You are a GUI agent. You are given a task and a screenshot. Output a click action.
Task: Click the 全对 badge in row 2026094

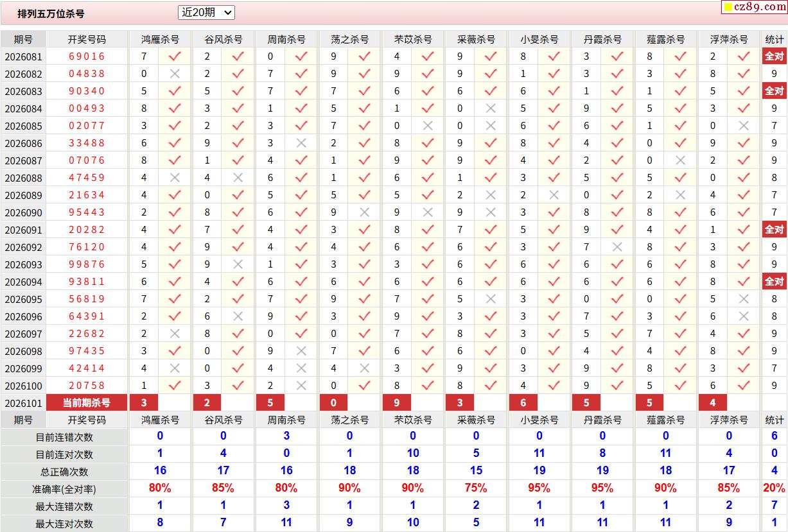click(774, 282)
